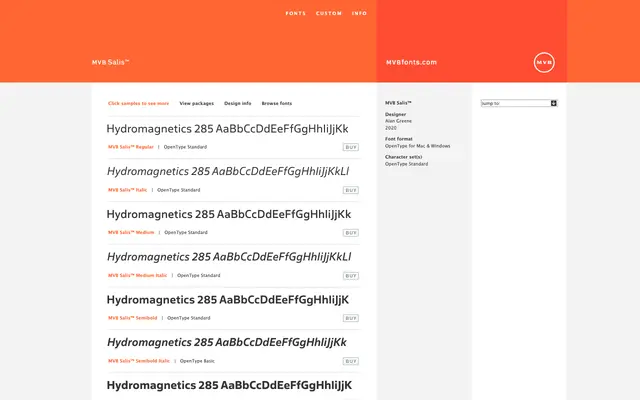Open MVB Salis Italic font link

pyautogui.click(x=127, y=190)
